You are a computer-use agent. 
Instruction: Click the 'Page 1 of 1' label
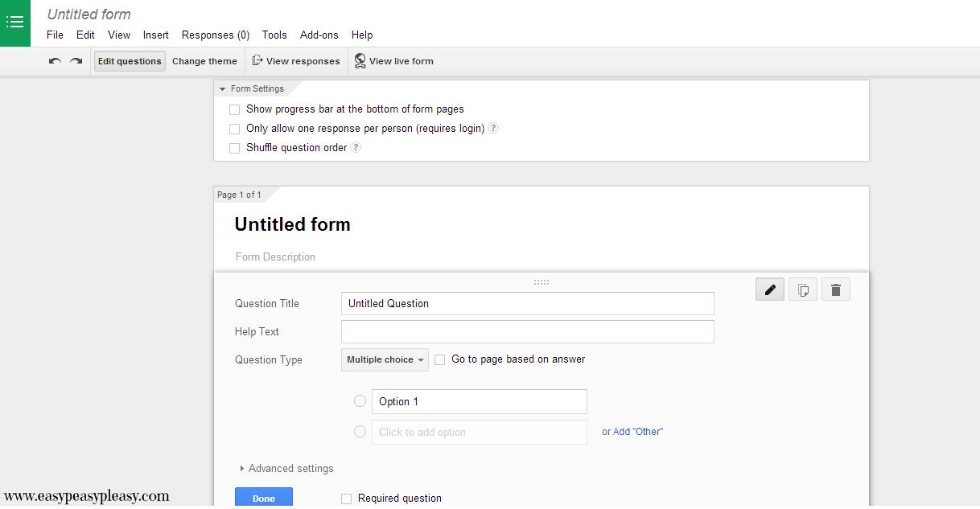click(239, 195)
